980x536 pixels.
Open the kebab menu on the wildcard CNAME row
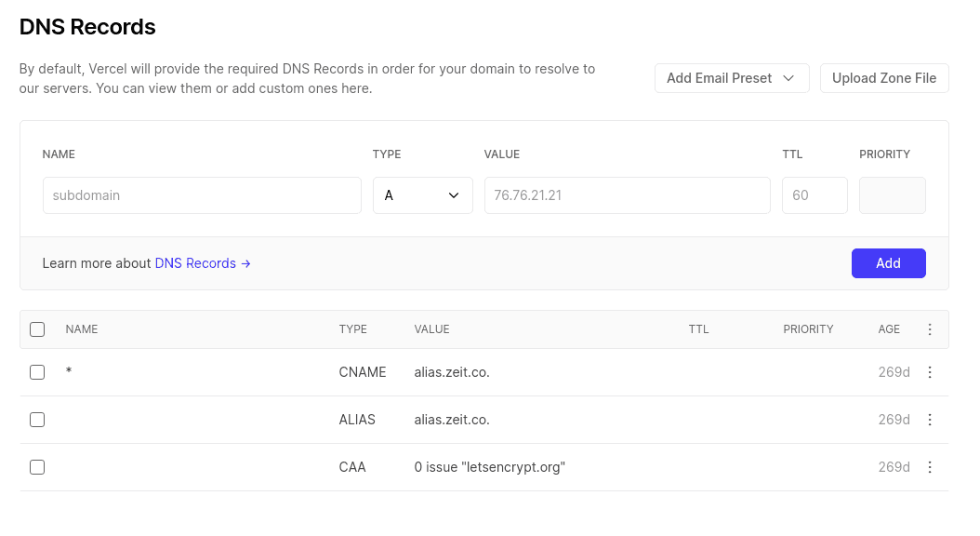pyautogui.click(x=930, y=372)
